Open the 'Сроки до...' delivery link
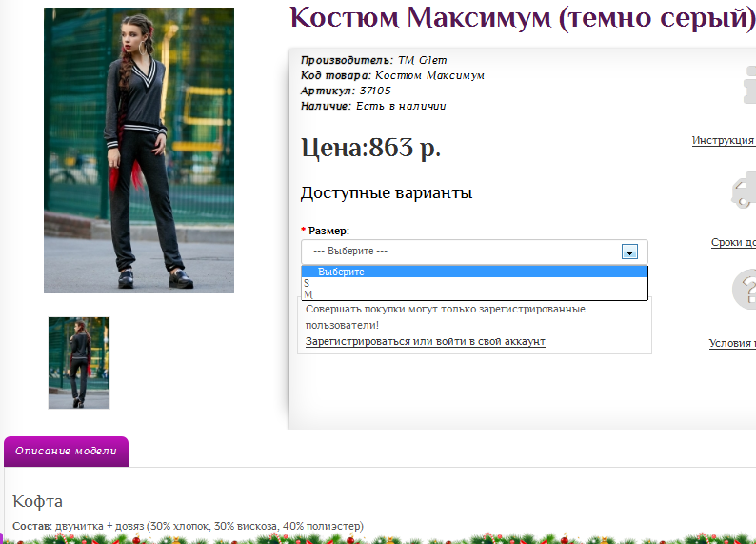This screenshot has width=756, height=544. [733, 242]
